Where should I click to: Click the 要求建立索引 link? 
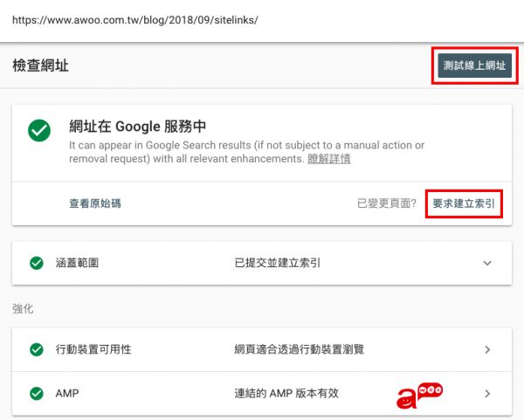pyautogui.click(x=464, y=203)
